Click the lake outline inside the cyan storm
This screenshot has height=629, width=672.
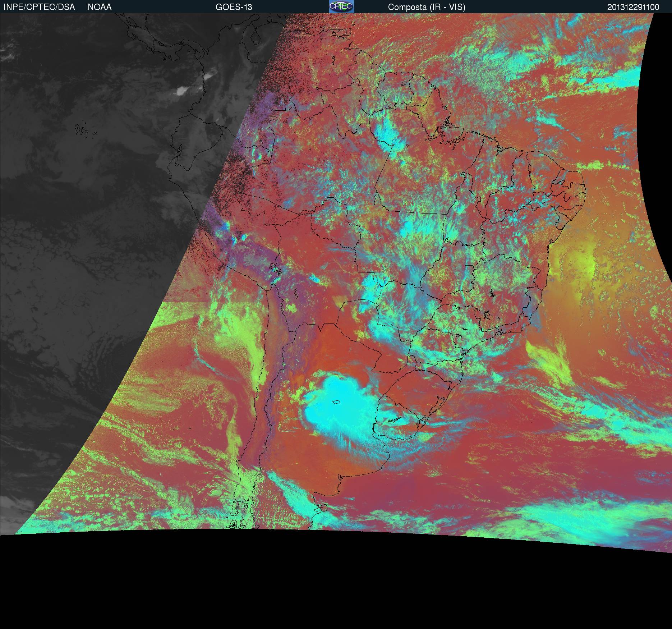(x=337, y=403)
